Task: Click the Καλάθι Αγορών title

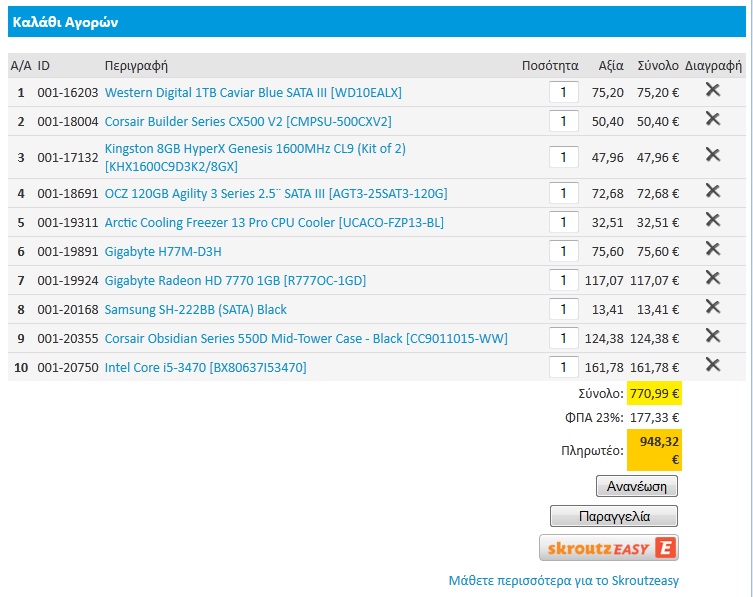Action: click(x=65, y=22)
